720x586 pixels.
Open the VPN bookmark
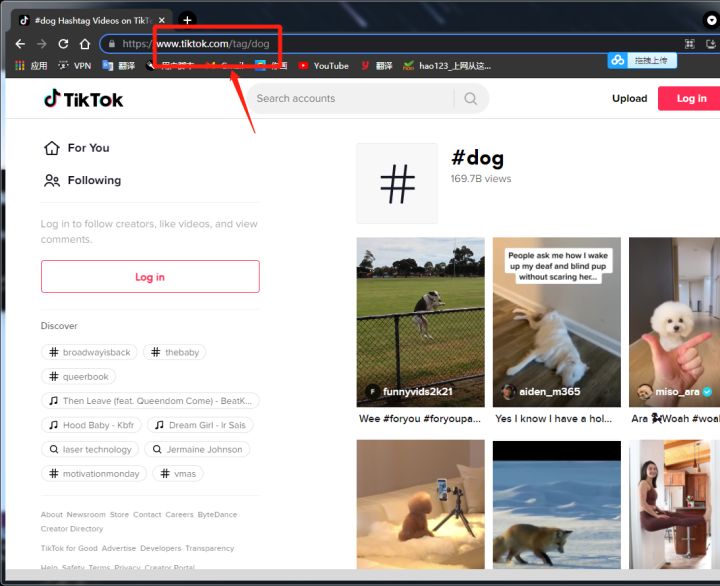coord(74,66)
